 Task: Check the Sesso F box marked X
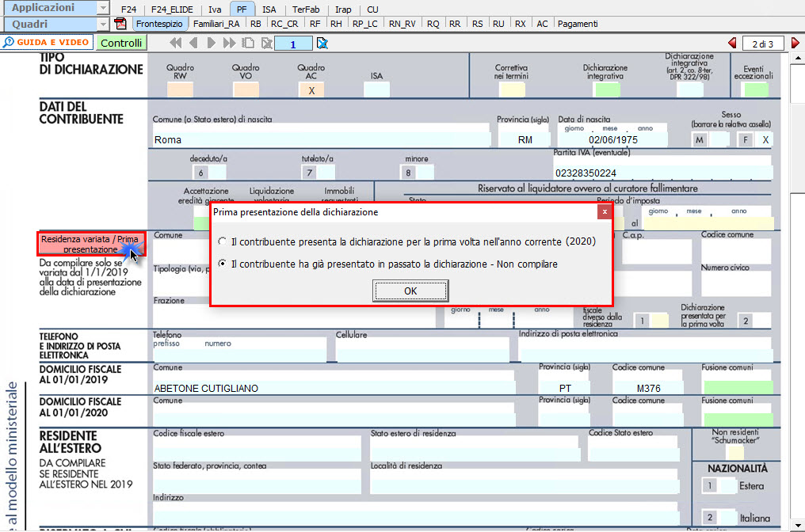coord(765,139)
